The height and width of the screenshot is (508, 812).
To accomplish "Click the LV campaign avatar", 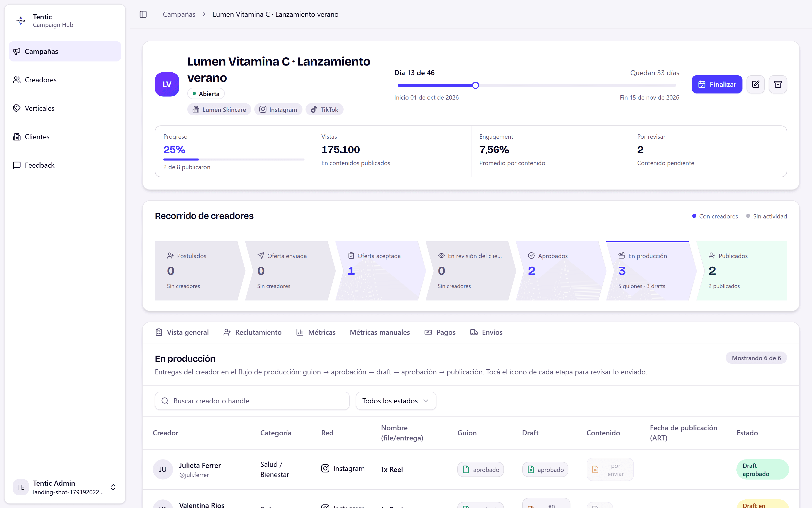I will tap(167, 84).
